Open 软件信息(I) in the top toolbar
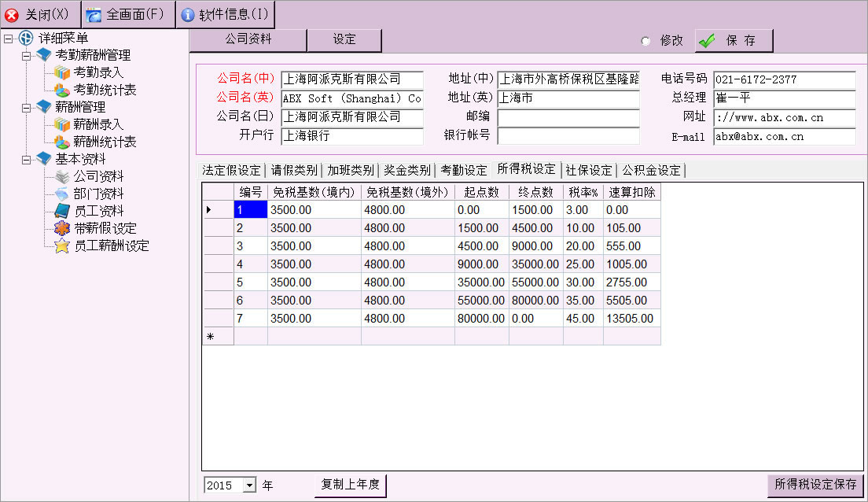Viewport: 868px width, 502px height. [226, 15]
